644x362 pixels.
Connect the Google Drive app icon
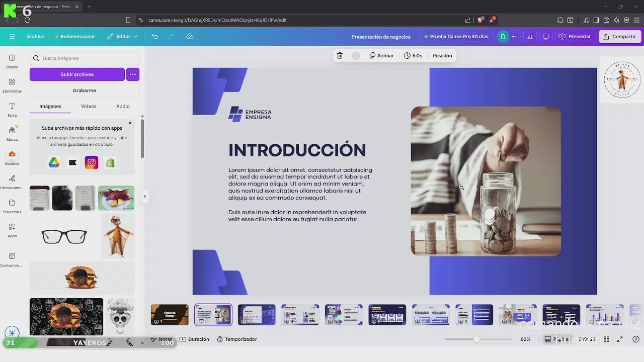pyautogui.click(x=54, y=162)
